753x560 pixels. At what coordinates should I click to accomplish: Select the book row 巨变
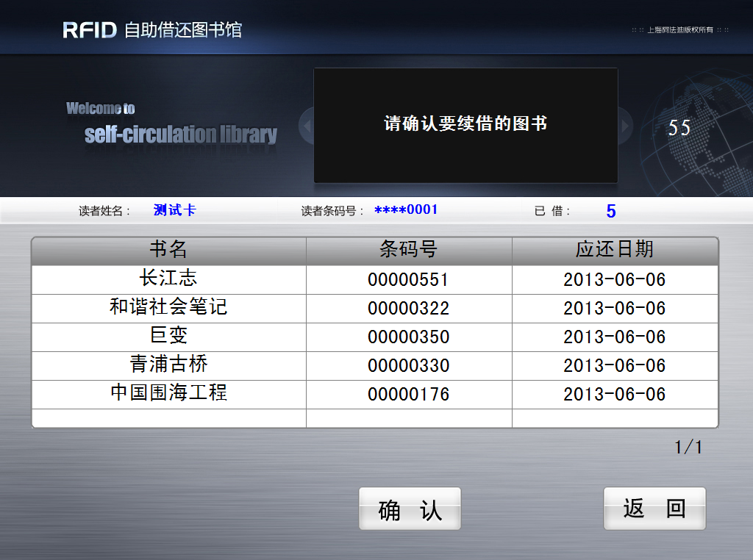tap(168, 337)
